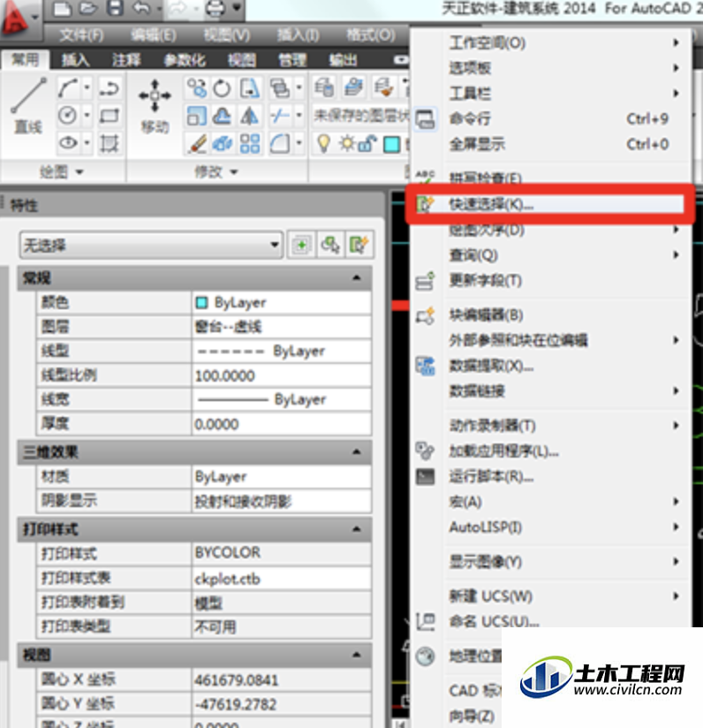The image size is (703, 728).
Task: Open the 视图(V) menu
Action: click(227, 34)
